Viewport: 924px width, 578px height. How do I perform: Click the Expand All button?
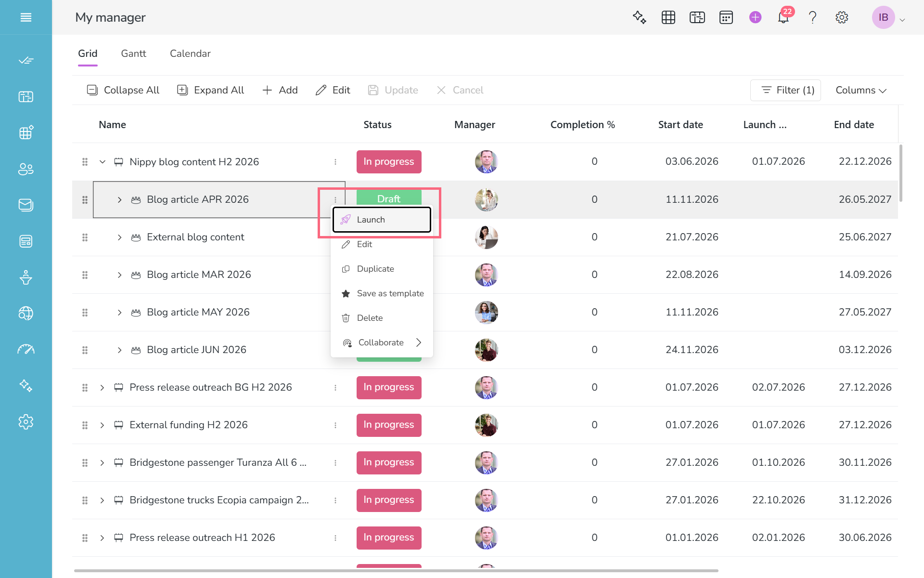[210, 90]
